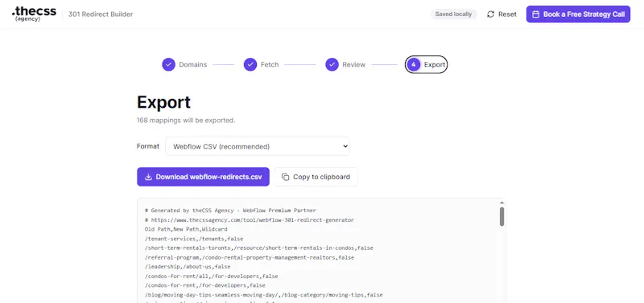Click download arrow icon on Download button
The image size is (644, 303).
tap(149, 177)
